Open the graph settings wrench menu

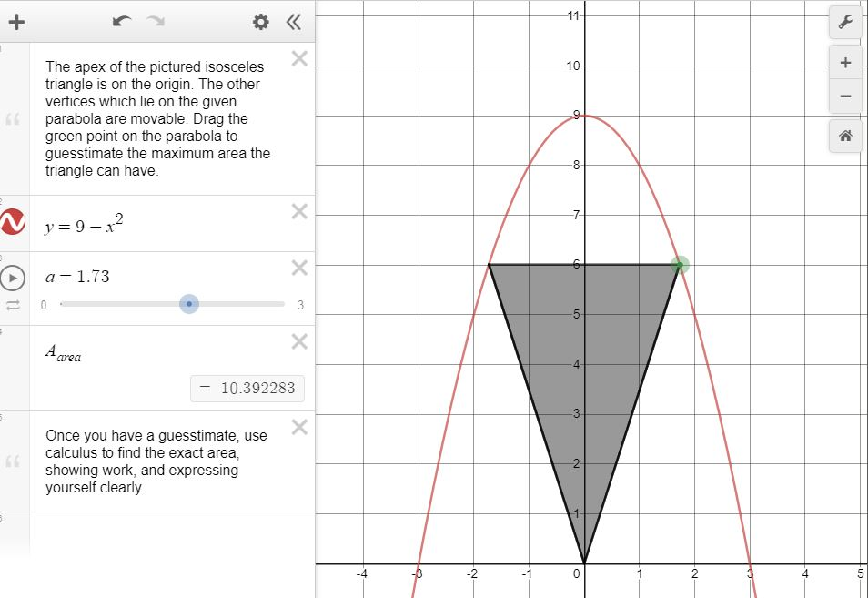pos(845,22)
